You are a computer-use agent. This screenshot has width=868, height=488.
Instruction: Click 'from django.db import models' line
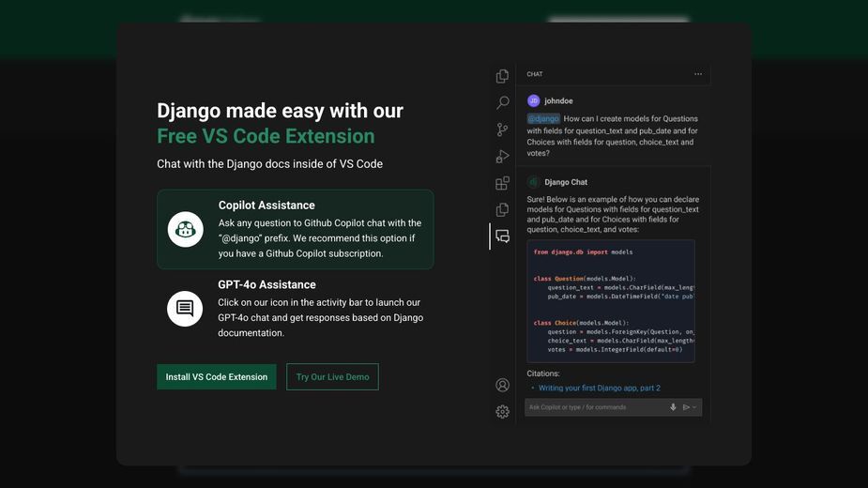point(583,252)
